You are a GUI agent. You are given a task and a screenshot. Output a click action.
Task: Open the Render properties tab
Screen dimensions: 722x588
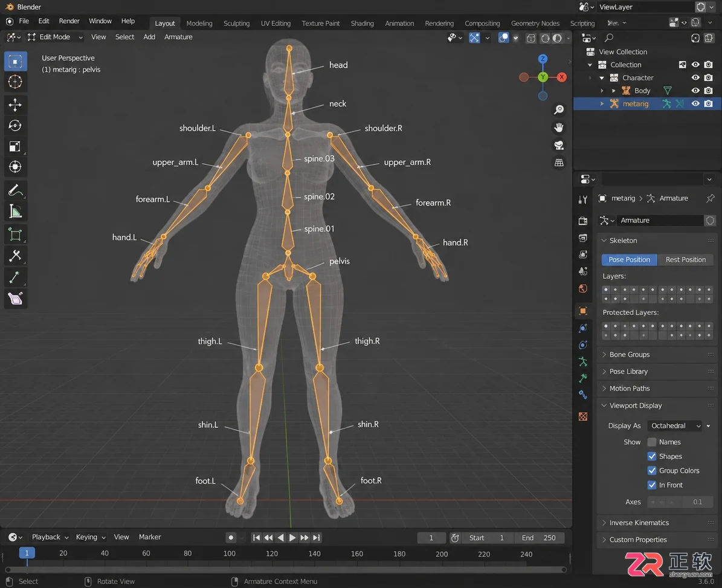coord(583,221)
